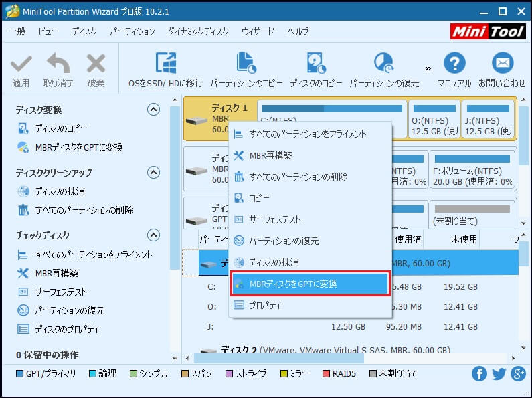Viewport: 532px width, 398px height.
Task: Open the ビュー menu
Action: (48, 31)
